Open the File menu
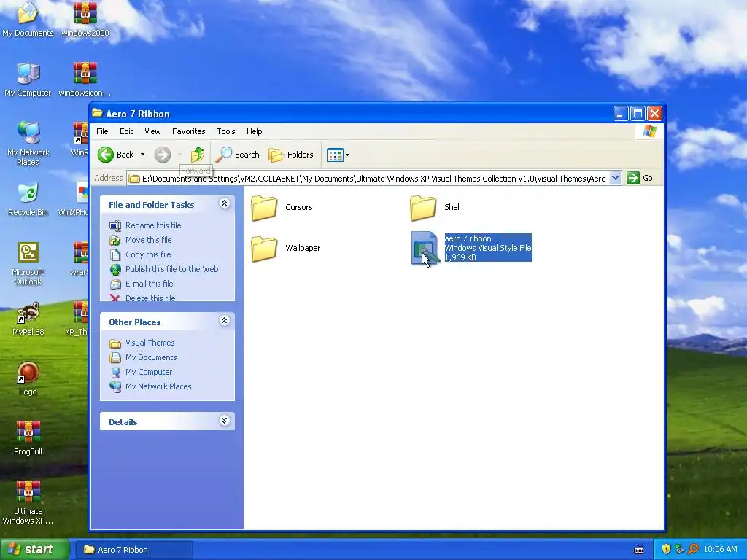 point(102,131)
